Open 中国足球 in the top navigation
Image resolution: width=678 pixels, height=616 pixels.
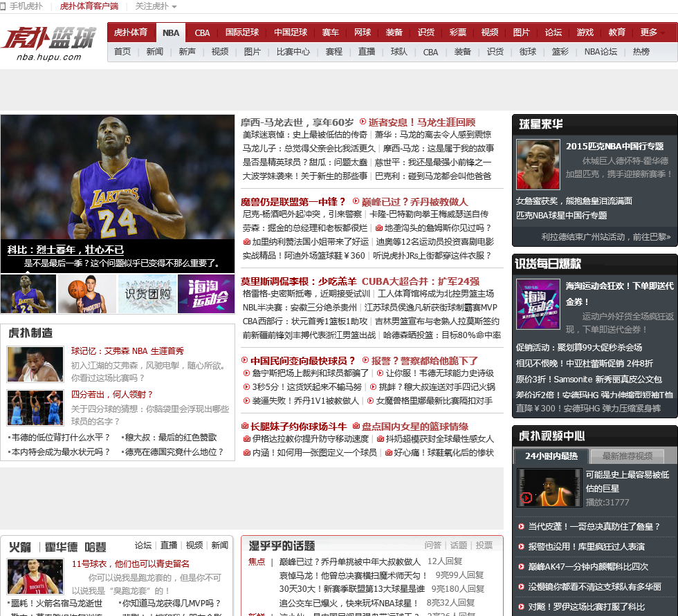coord(291,32)
